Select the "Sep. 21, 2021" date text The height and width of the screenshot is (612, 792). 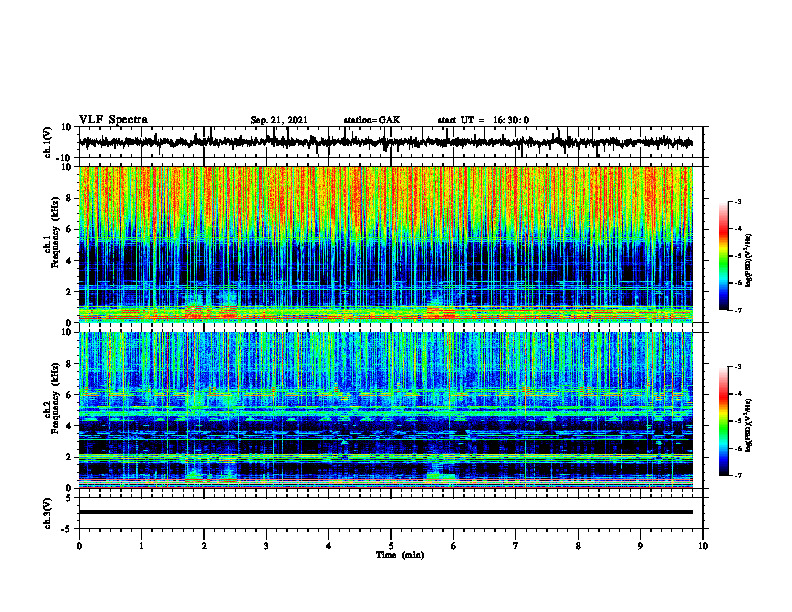(279, 120)
